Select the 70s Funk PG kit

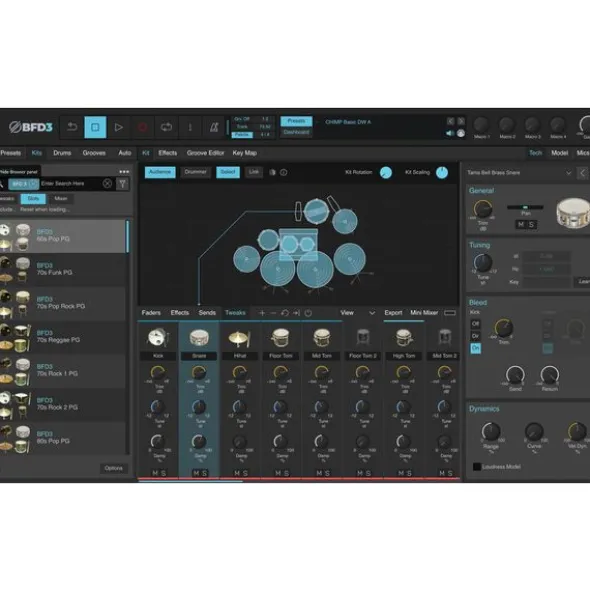(x=63, y=269)
